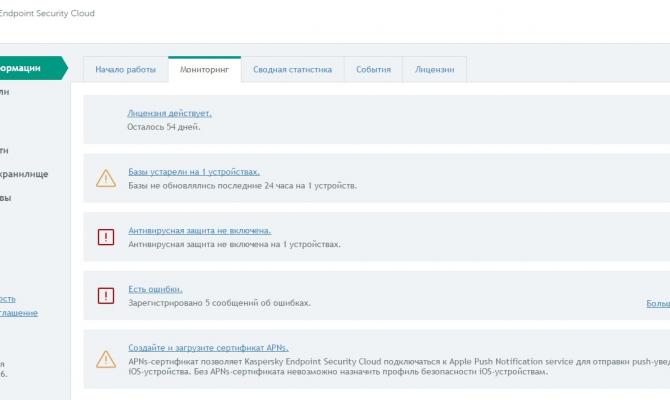Click red error icon for antivirus protection alert
The height and width of the screenshot is (400, 670).
[105, 237]
